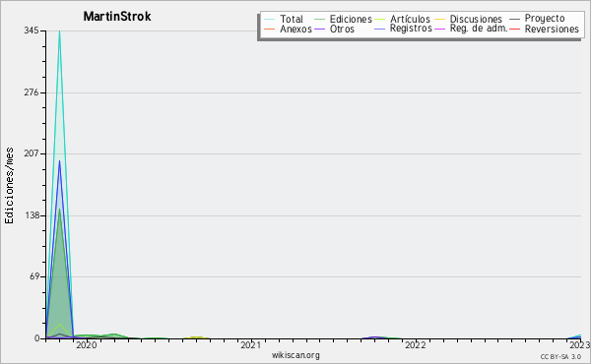Click the y-axis value 69

click(33, 276)
